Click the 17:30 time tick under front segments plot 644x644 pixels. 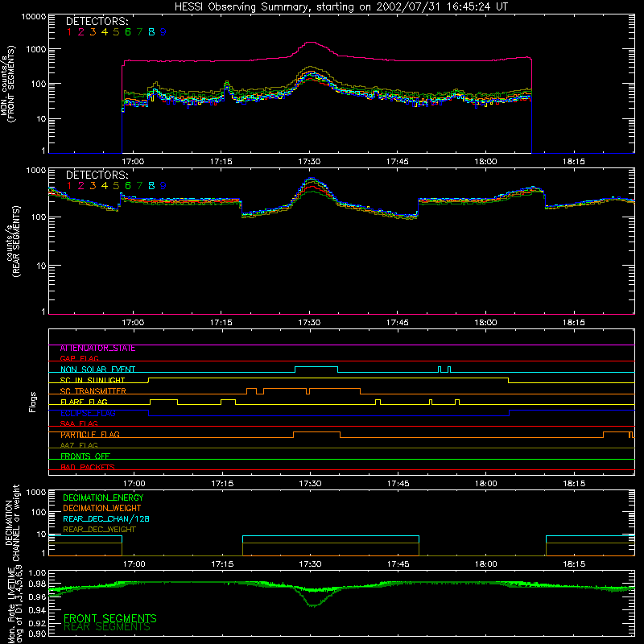pos(309,162)
